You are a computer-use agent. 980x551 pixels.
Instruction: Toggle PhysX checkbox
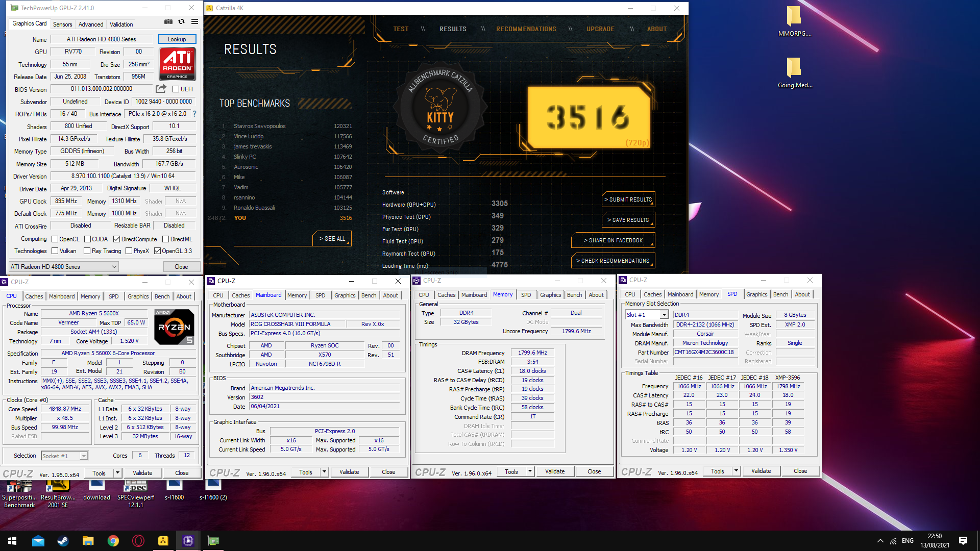[129, 251]
